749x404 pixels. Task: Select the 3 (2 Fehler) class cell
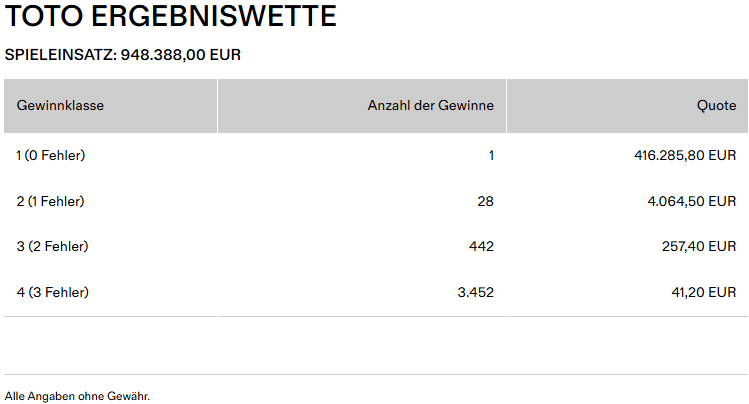click(52, 246)
